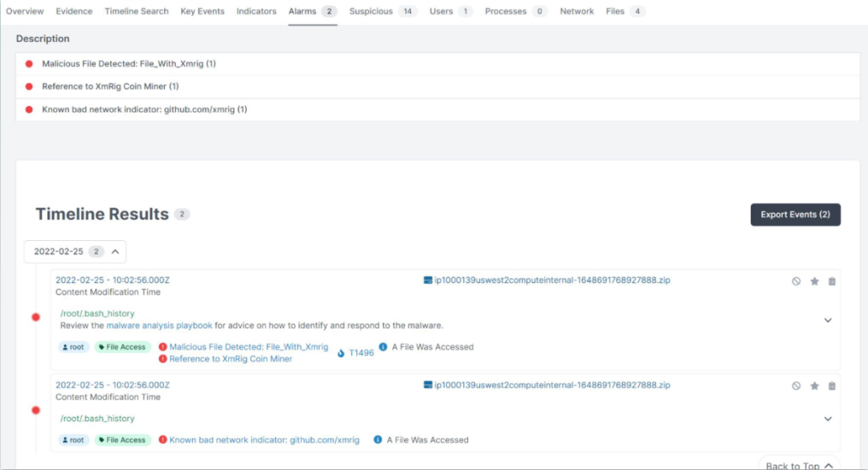Image resolution: width=868 pixels, height=470 pixels.
Task: Star the first timeline event
Action: [814, 281]
